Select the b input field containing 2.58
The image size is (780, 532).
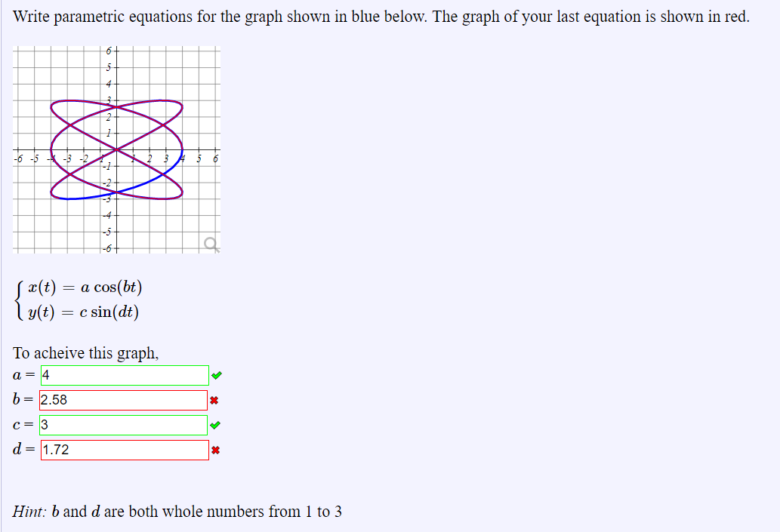[125, 400]
